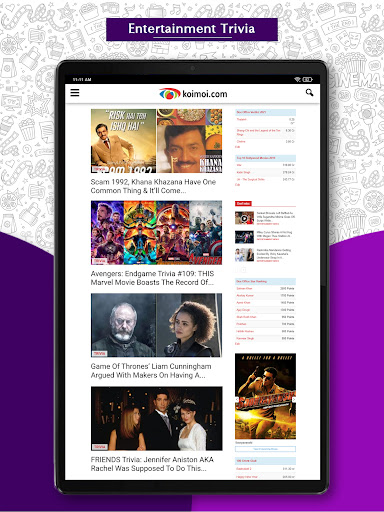Tap the battery status icon
The width and height of the screenshot is (384, 512).
[x=307, y=79]
